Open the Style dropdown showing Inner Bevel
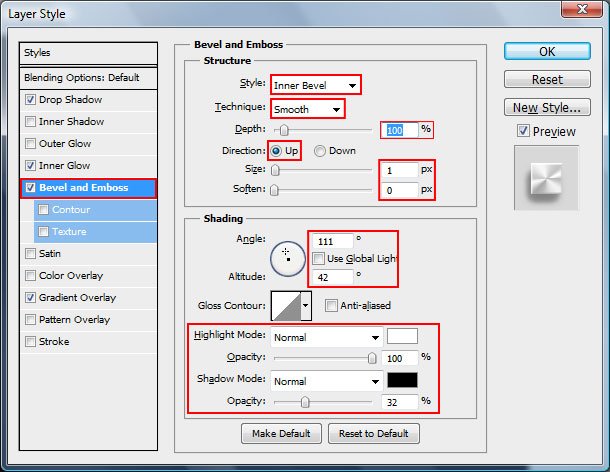 click(316, 85)
